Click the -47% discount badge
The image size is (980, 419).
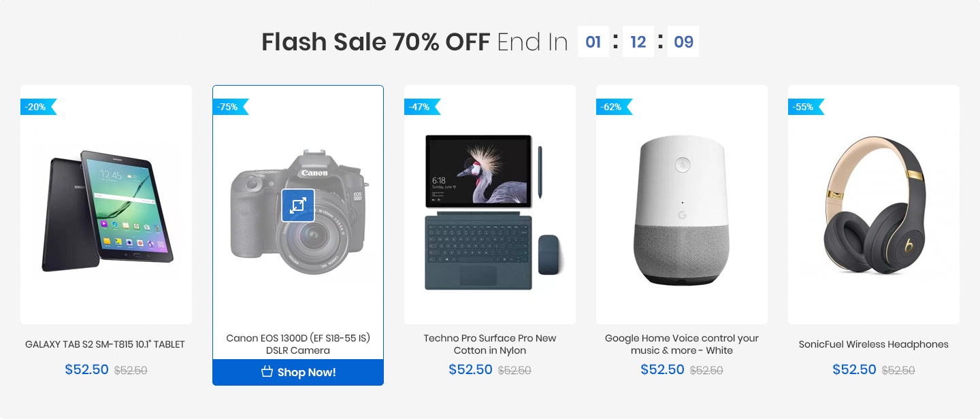tap(422, 107)
